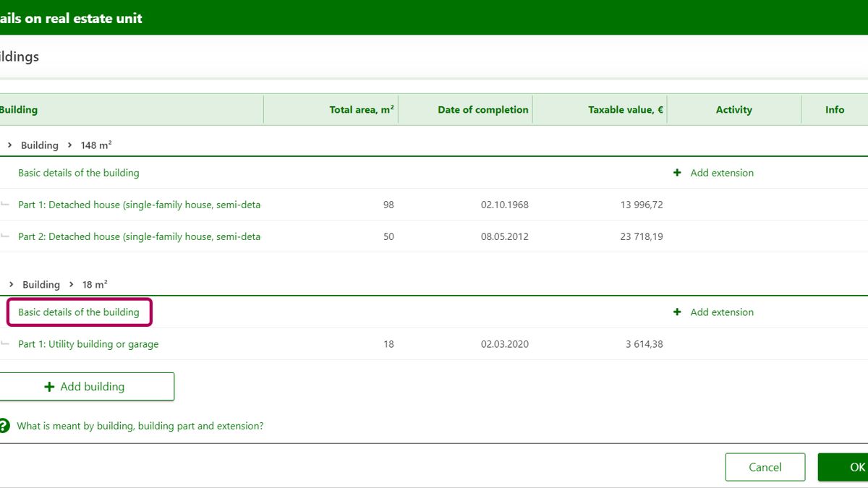The height and width of the screenshot is (488, 868).
Task: Click the Building column header
Action: click(19, 110)
